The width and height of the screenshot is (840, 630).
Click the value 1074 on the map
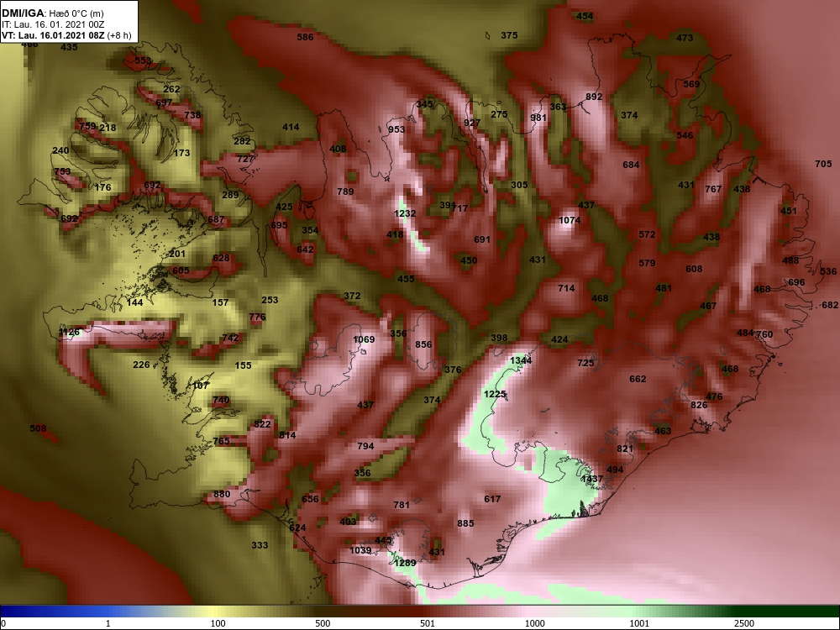coord(570,220)
